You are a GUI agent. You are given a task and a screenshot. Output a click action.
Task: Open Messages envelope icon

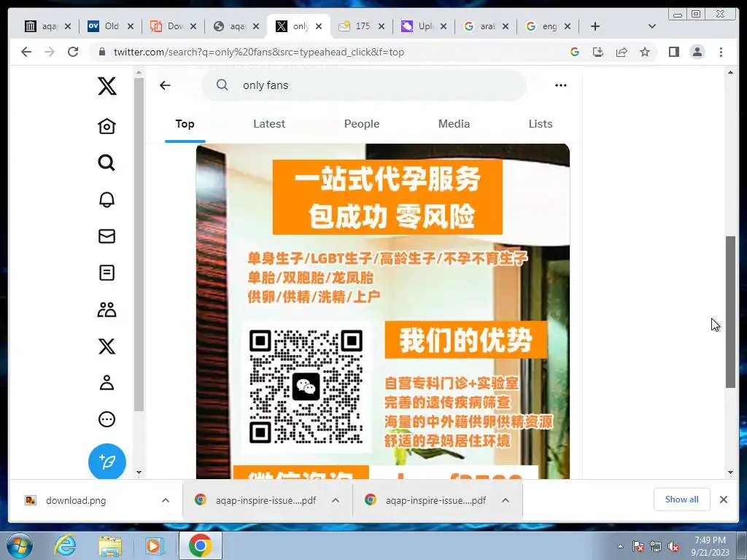click(107, 236)
